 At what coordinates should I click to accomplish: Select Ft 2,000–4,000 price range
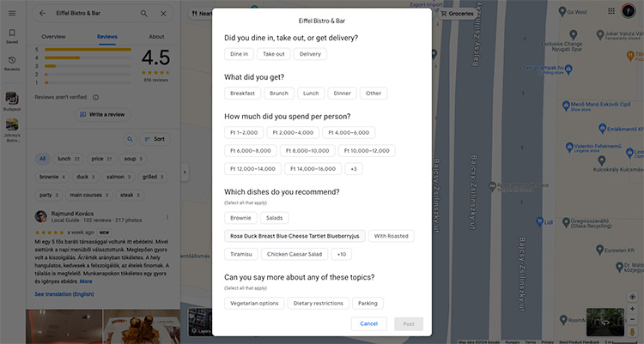293,133
